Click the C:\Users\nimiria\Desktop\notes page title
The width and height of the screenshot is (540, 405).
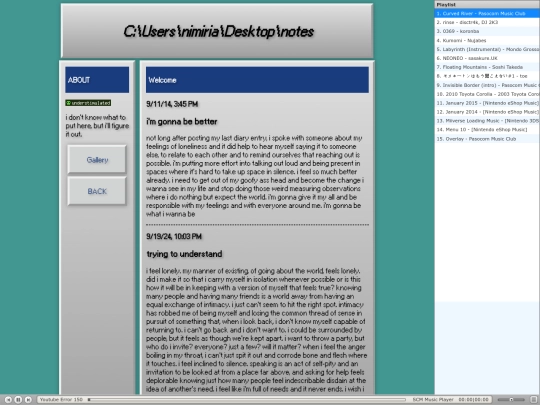coord(218,32)
